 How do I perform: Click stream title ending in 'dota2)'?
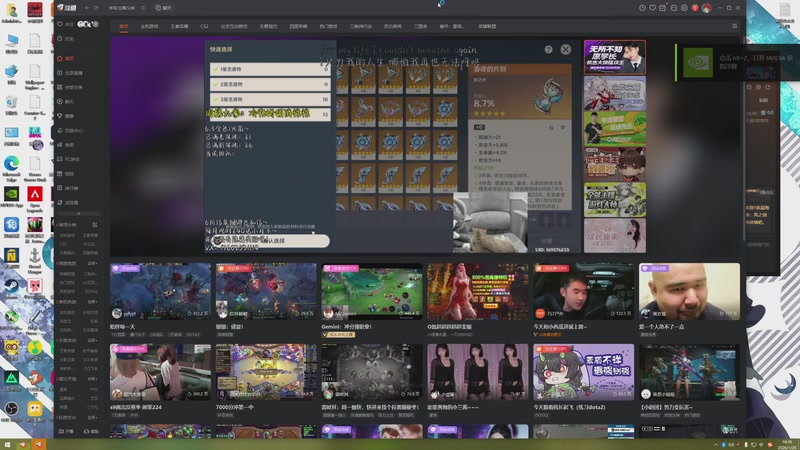[569, 407]
